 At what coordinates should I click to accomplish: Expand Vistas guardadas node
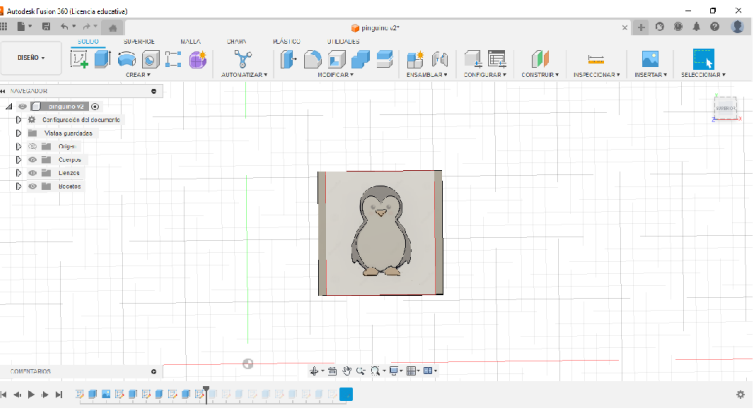(x=18, y=133)
